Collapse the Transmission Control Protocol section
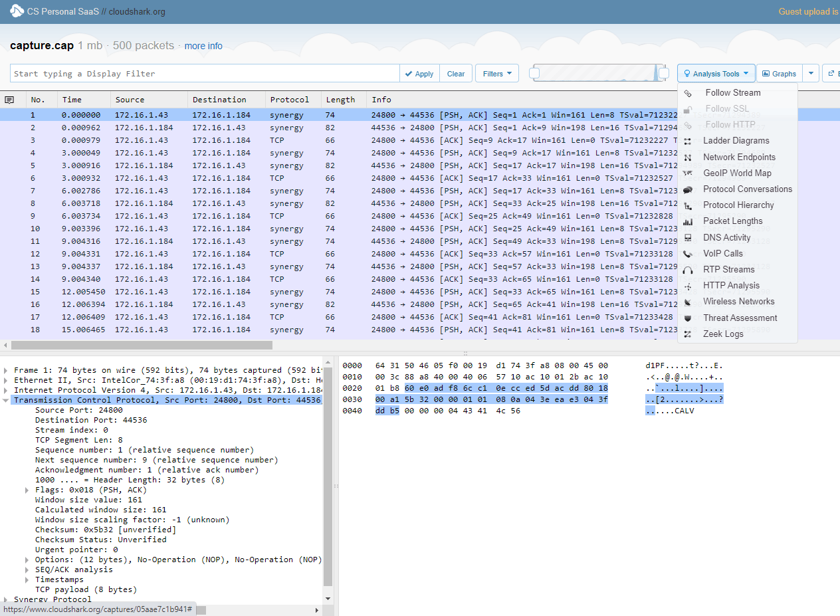Image resolution: width=840 pixels, height=616 pixels. click(x=6, y=400)
